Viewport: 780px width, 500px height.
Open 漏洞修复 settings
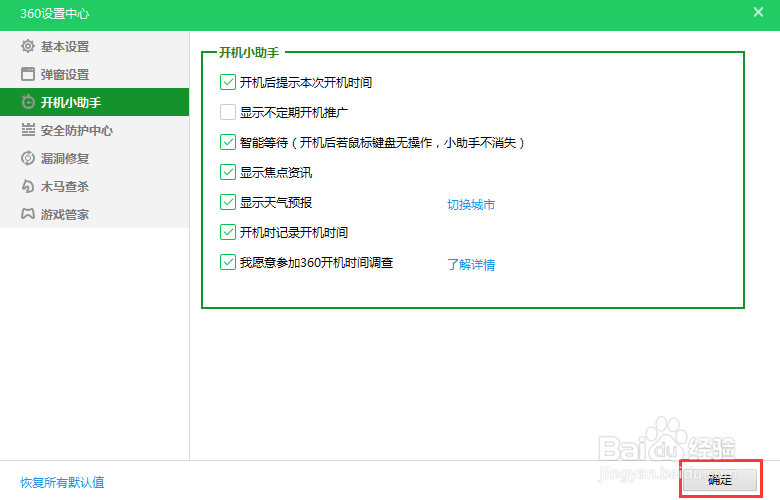[x=95, y=158]
